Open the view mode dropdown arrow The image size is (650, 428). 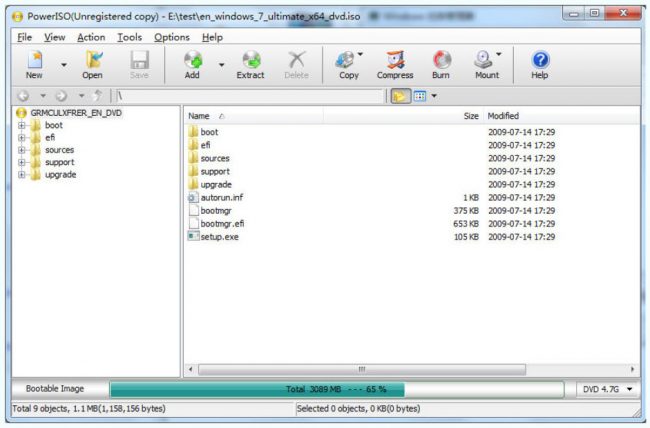point(434,96)
